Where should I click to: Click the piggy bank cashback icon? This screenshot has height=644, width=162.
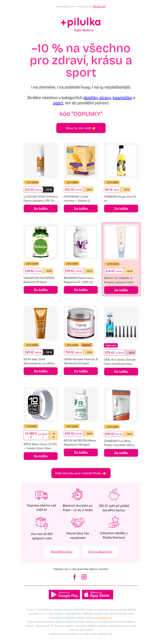point(114,494)
